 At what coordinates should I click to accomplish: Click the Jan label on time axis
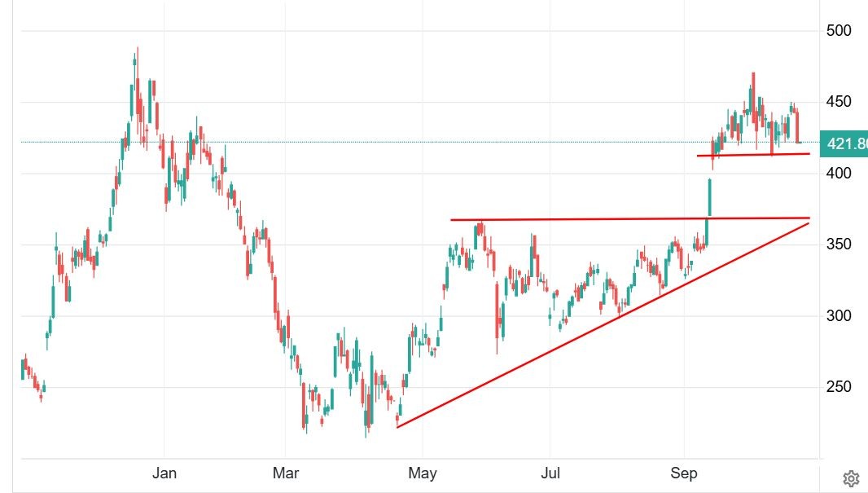click(164, 472)
